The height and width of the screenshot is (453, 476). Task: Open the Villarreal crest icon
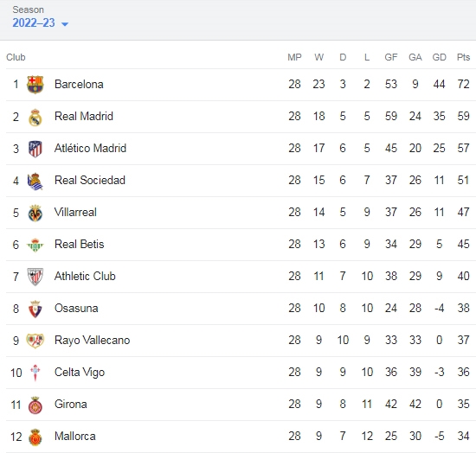point(35,213)
